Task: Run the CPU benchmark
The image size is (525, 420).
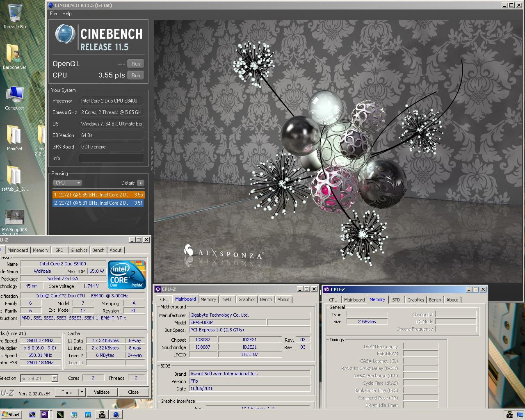Action: (x=136, y=75)
